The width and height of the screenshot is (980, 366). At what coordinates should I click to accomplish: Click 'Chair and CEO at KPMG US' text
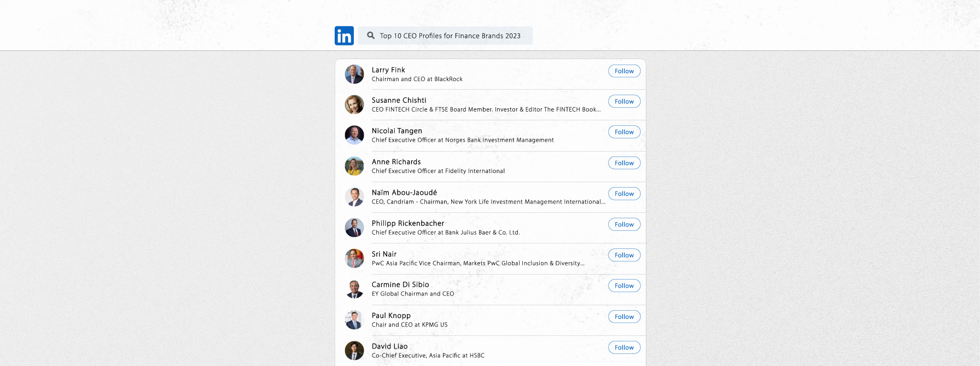pos(410,325)
